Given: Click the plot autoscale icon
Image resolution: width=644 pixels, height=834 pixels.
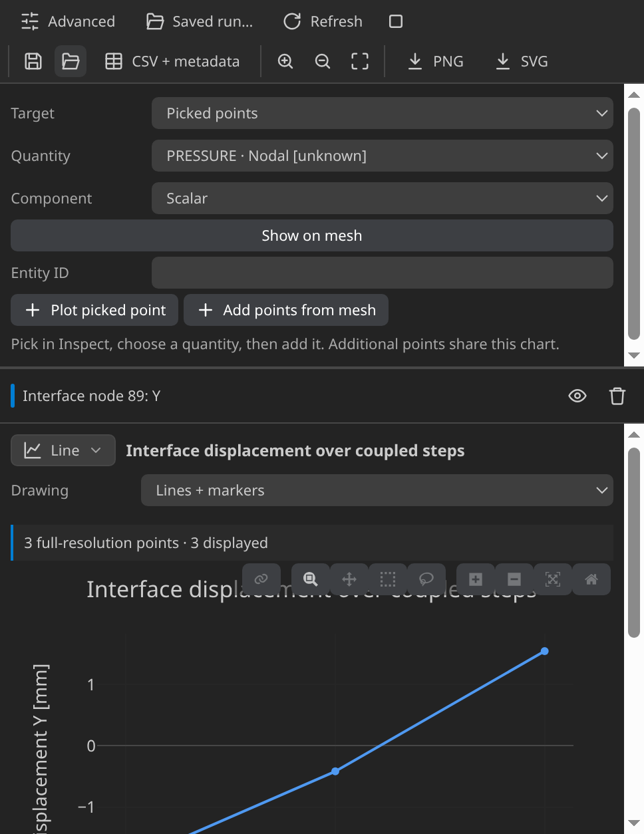Looking at the screenshot, I should 553,579.
